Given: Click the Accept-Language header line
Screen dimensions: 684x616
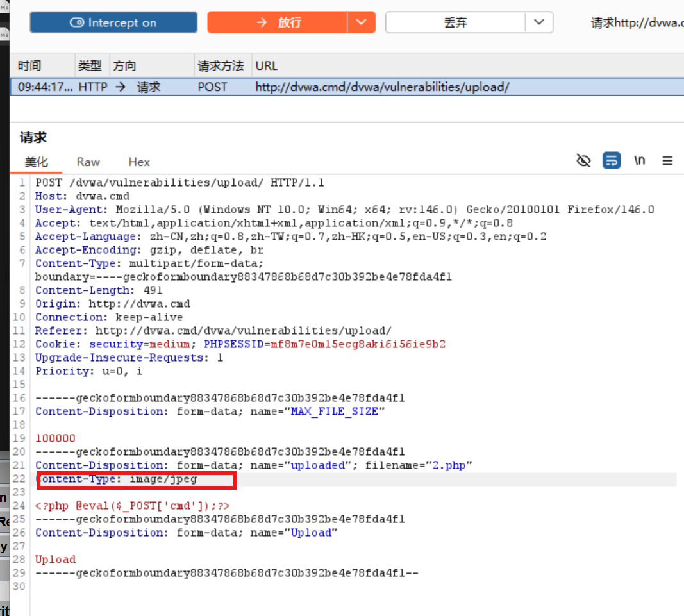Looking at the screenshot, I should [x=290, y=237].
